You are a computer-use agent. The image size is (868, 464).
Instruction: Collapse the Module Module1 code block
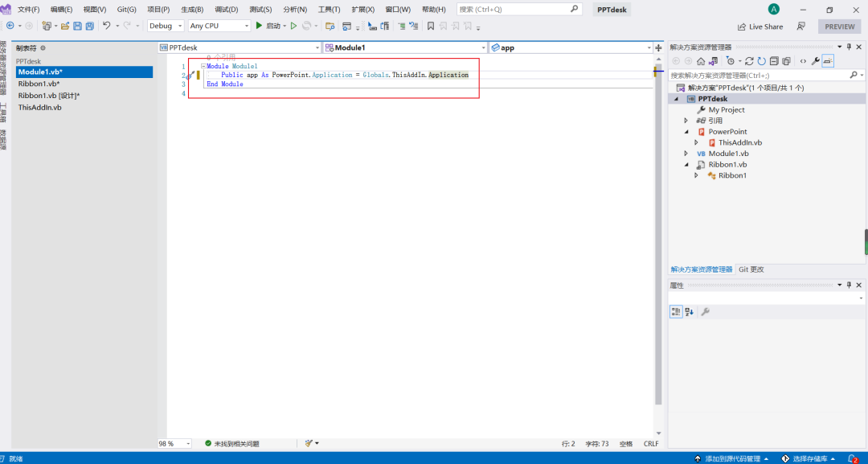203,66
